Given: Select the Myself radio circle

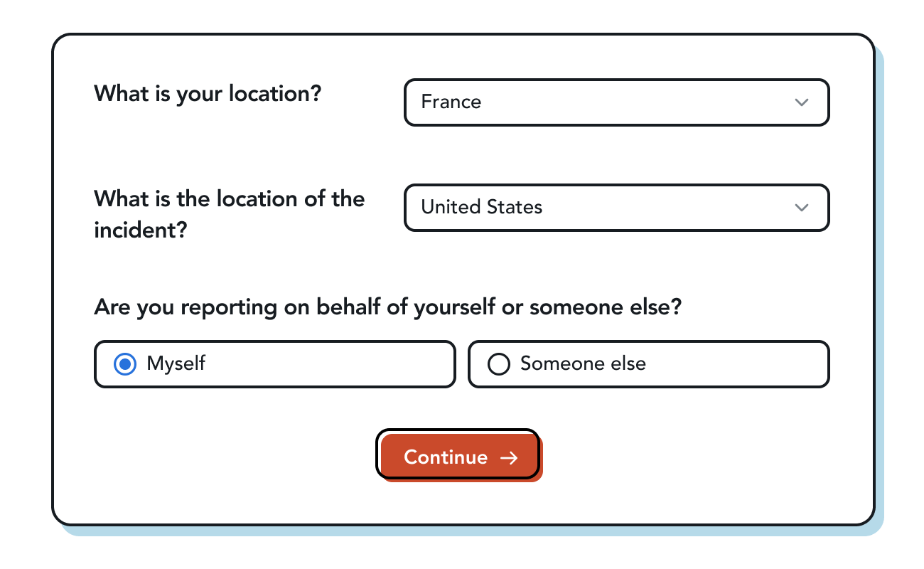Looking at the screenshot, I should tap(125, 364).
